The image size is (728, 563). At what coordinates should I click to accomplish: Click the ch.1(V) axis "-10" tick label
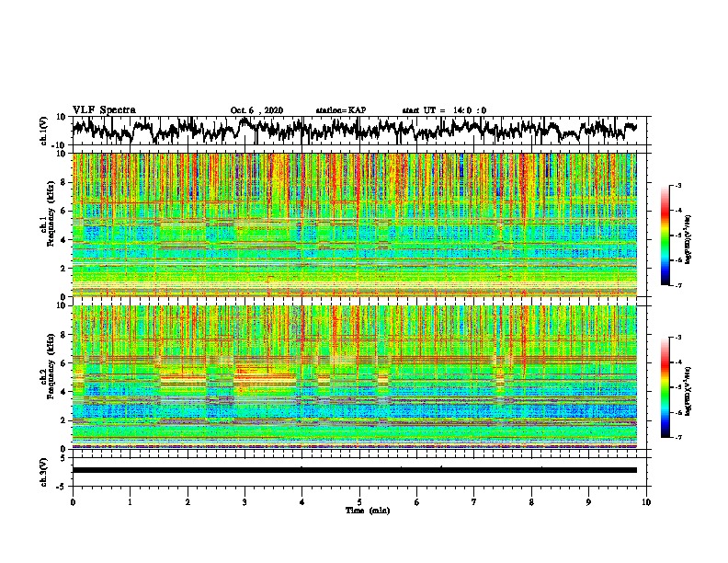(60, 145)
